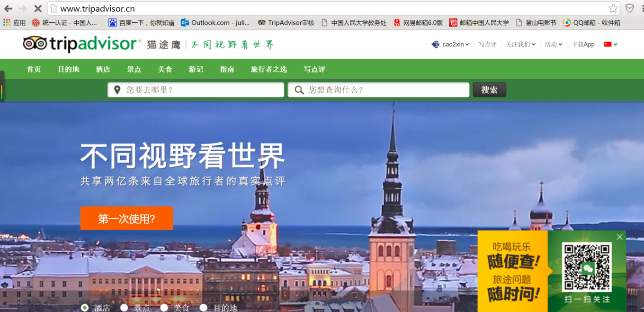Click the shield extension icon
Screen dimensions: 644x312
coord(629,9)
